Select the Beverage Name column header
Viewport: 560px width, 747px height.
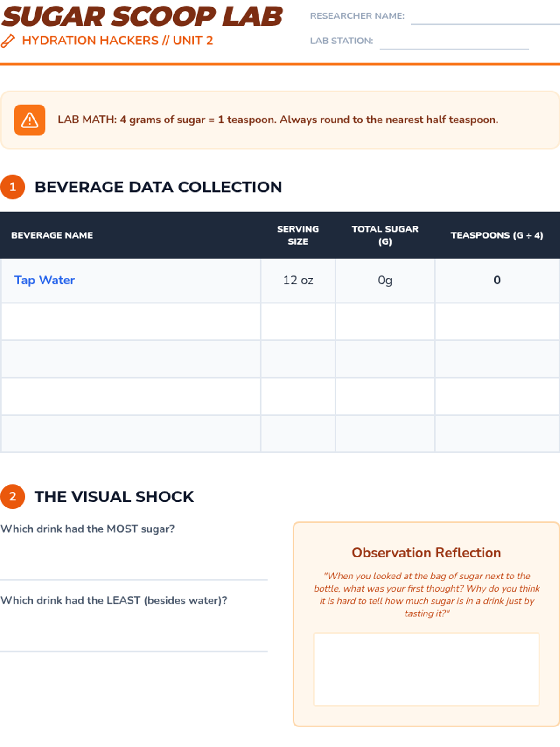tap(52, 235)
